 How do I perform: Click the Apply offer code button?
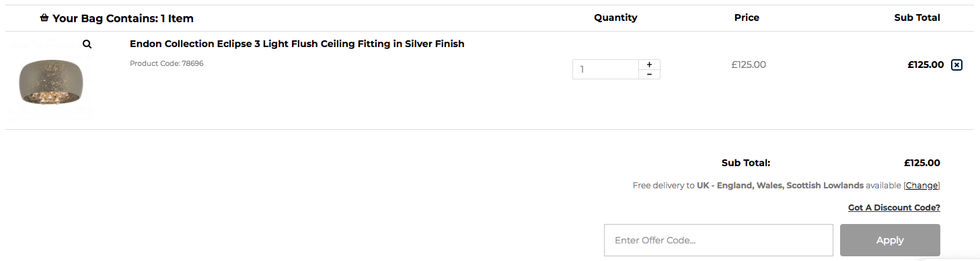coord(890,240)
